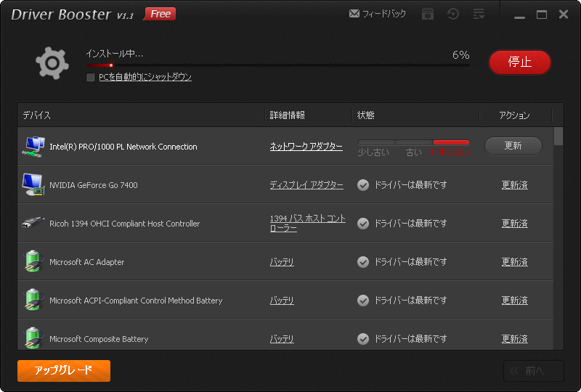Open the ネットワーク アダプター details link
Viewport: 581px width, 392px height.
(x=306, y=147)
